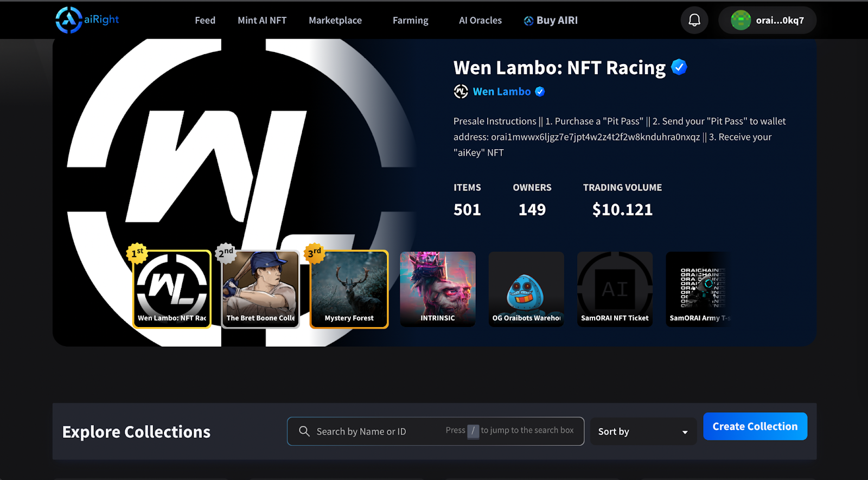Click the OWNERS count 149
This screenshot has height=480, width=868.
pos(532,209)
